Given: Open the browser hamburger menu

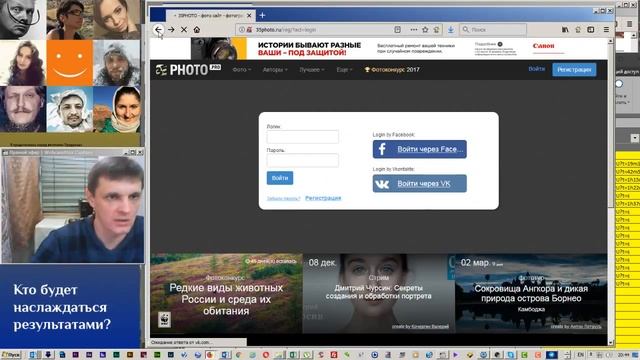Looking at the screenshot, I should 606,29.
